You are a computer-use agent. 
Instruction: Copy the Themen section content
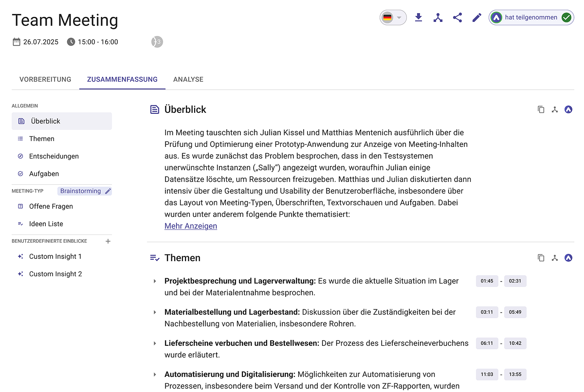[541, 258]
